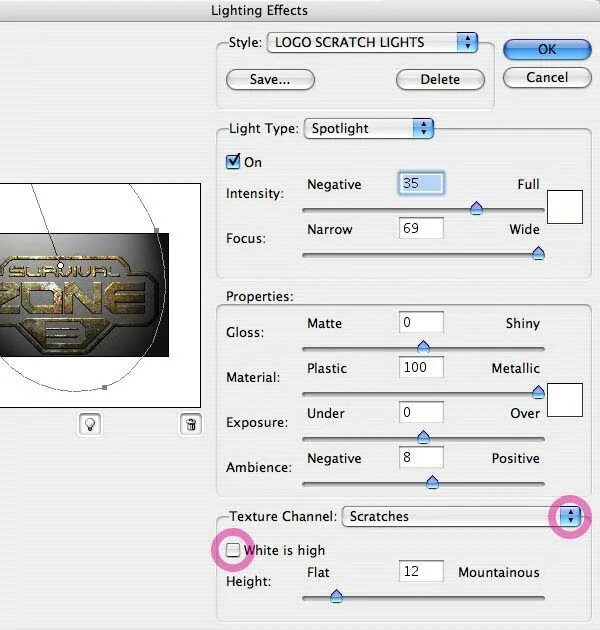The image size is (600, 630).
Task: Click the Gloss value field
Action: point(421,322)
